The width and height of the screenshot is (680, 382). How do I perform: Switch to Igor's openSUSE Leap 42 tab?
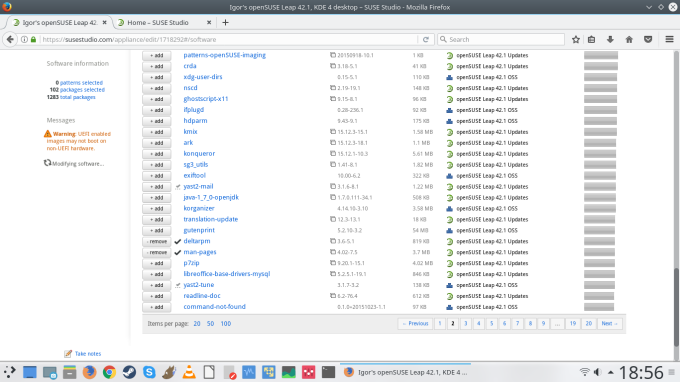click(x=60, y=23)
